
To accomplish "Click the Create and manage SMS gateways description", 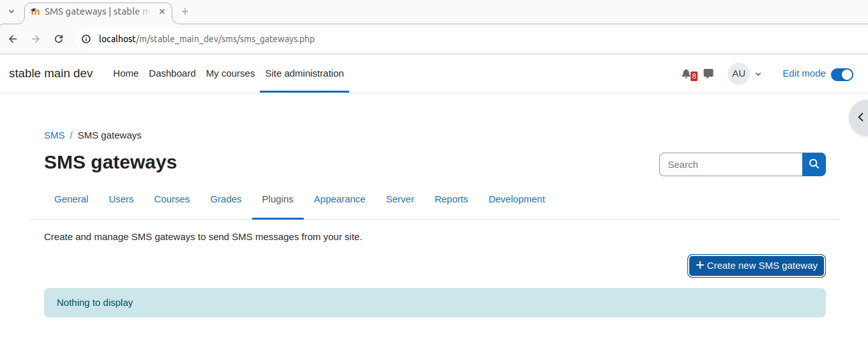I will [x=203, y=237].
